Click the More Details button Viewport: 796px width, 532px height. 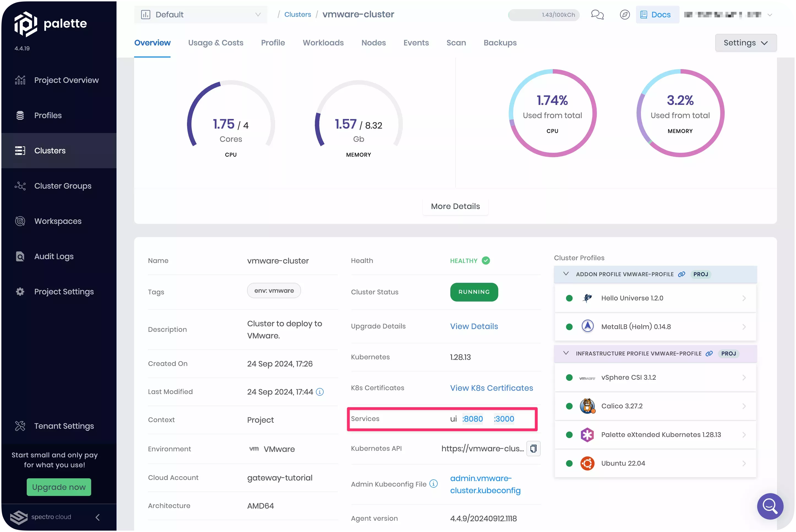tap(455, 206)
